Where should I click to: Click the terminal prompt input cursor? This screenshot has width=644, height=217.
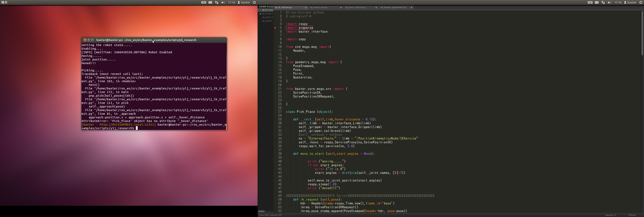point(137,128)
